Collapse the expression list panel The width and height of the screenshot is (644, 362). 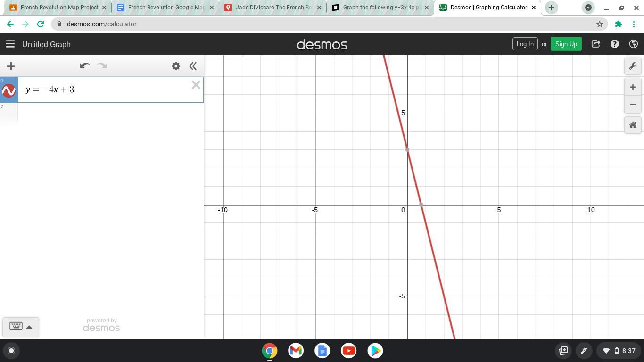point(193,66)
